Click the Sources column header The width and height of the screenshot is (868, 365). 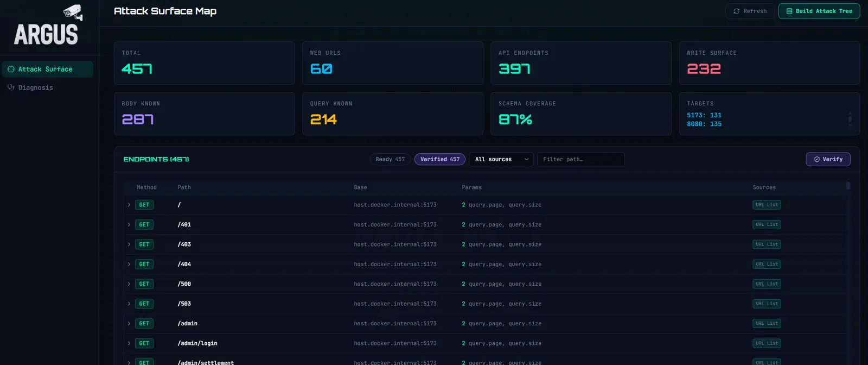(764, 187)
